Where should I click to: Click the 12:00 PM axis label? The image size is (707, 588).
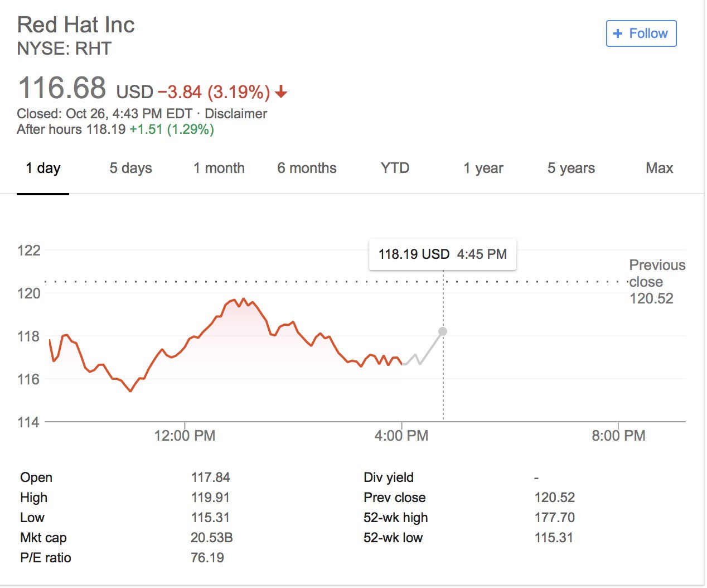click(185, 436)
